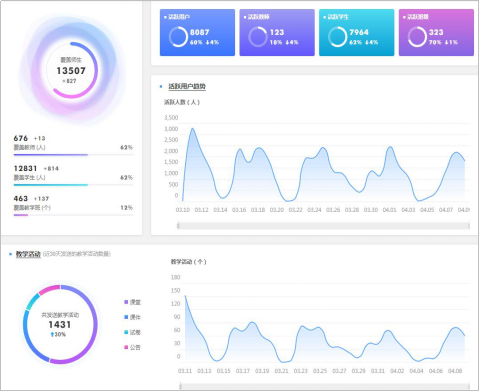Toggle the 课堂 legend item
479x391 pixels.
(132, 302)
